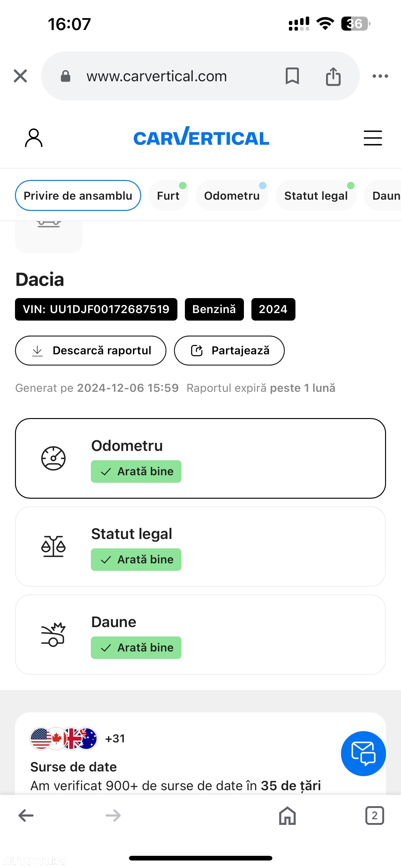Viewport: 401px width, 868px height.
Task: Tap the carvertical.com address field
Action: point(156,76)
